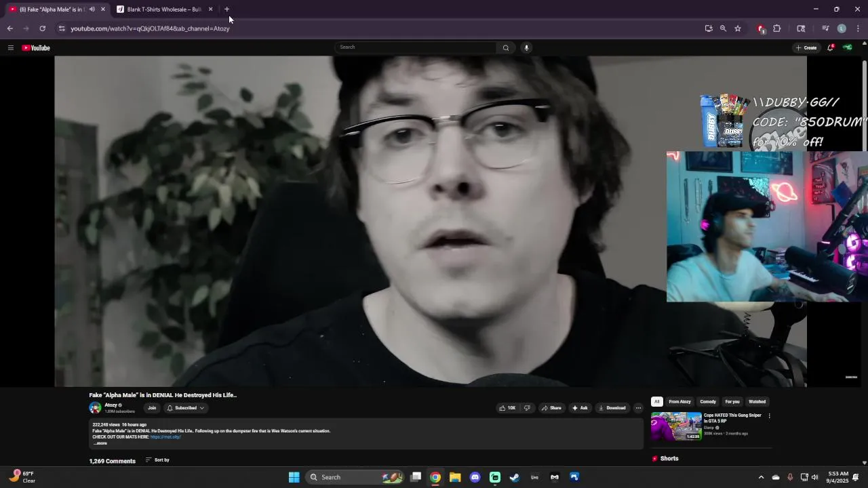Open the search-this-tab side panel icon

coord(801,28)
